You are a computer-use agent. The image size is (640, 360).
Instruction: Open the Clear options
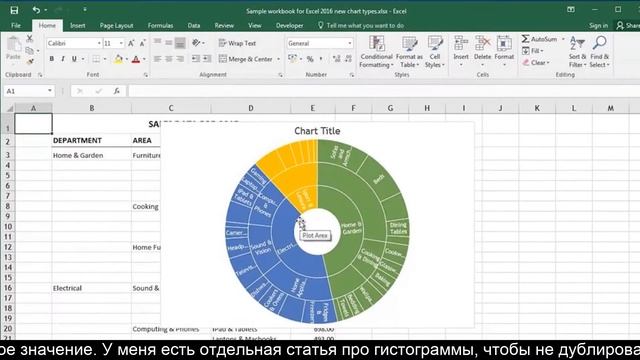click(536, 62)
